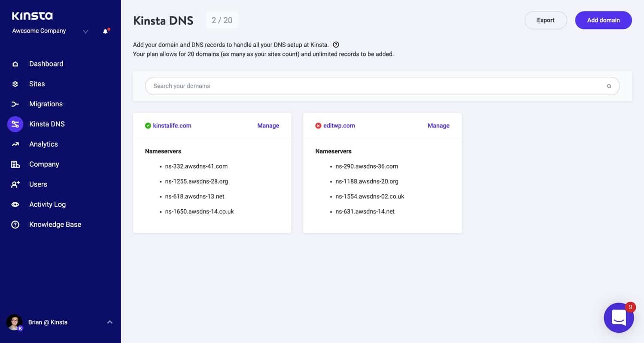Open Dashboard in the sidebar

[46, 64]
